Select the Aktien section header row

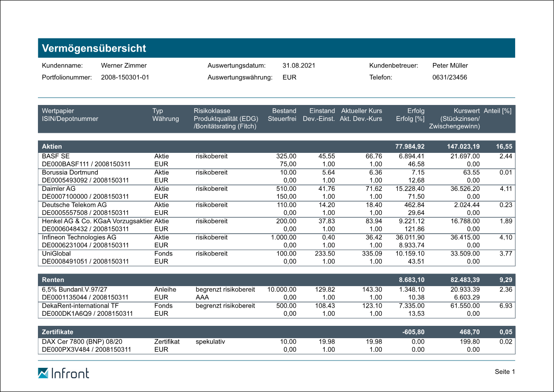coord(276,146)
